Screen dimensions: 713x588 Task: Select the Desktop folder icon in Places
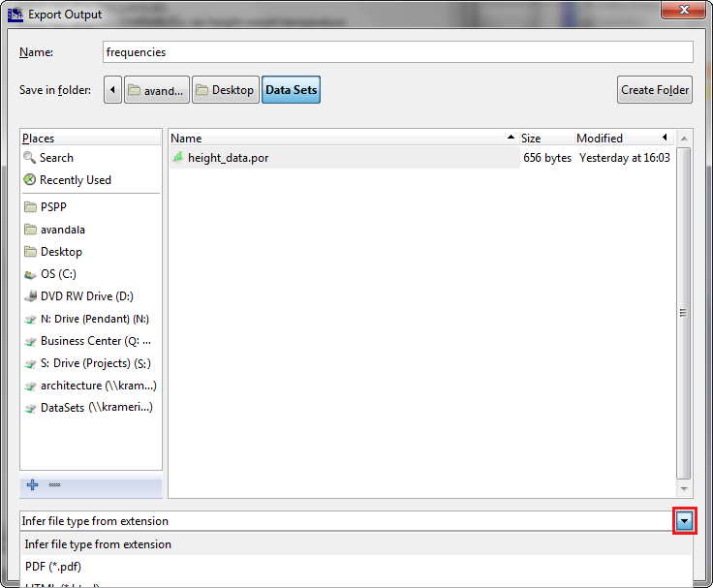pyautogui.click(x=30, y=252)
